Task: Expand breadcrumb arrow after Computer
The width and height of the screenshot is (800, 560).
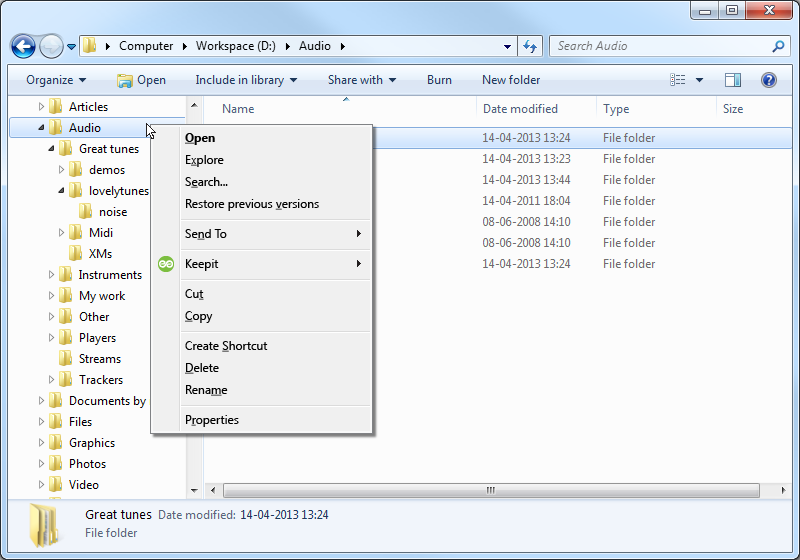Action: coord(185,46)
